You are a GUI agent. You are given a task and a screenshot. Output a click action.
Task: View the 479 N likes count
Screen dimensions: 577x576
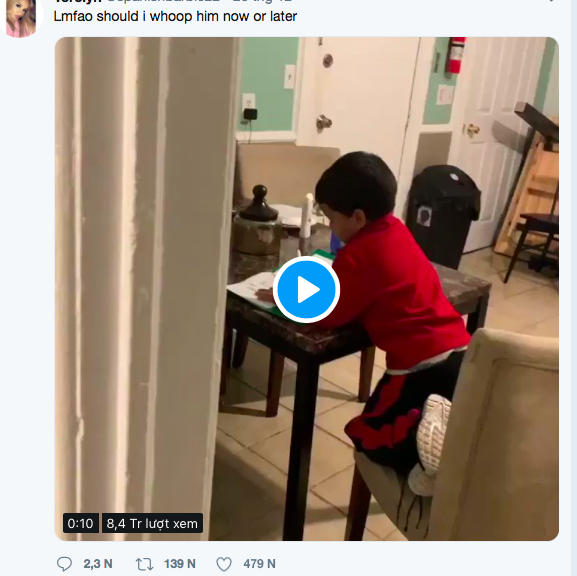tap(259, 564)
